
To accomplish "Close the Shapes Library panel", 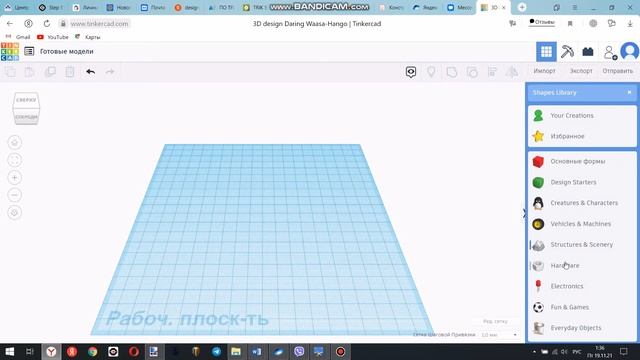I will (x=629, y=93).
